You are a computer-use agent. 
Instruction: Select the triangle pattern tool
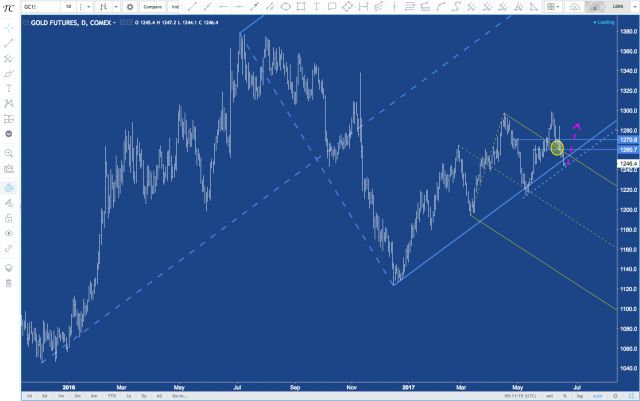pyautogui.click(x=533, y=7)
